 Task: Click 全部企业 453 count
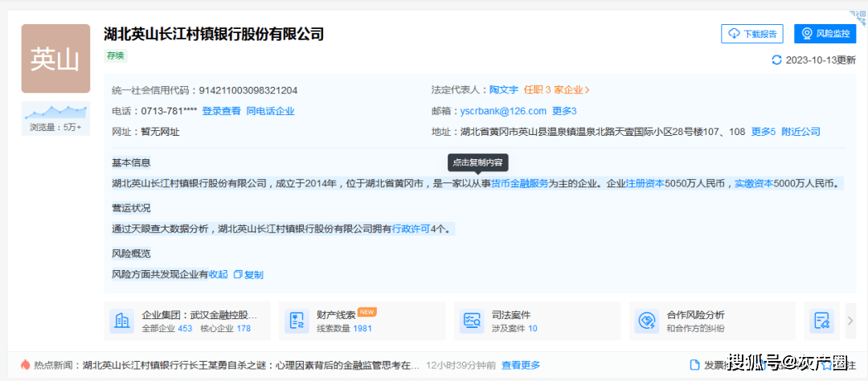point(167,329)
